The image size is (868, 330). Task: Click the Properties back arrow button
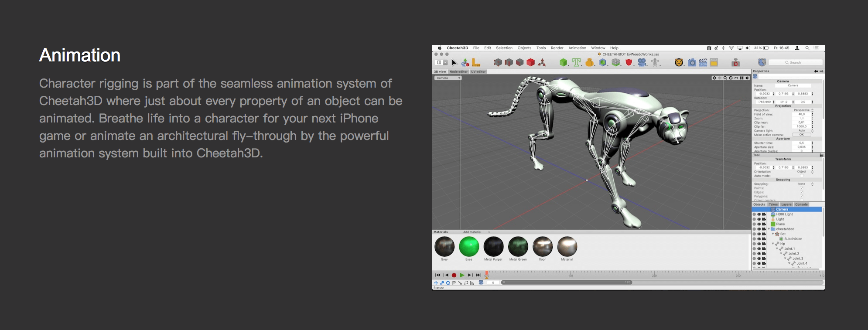(x=816, y=71)
